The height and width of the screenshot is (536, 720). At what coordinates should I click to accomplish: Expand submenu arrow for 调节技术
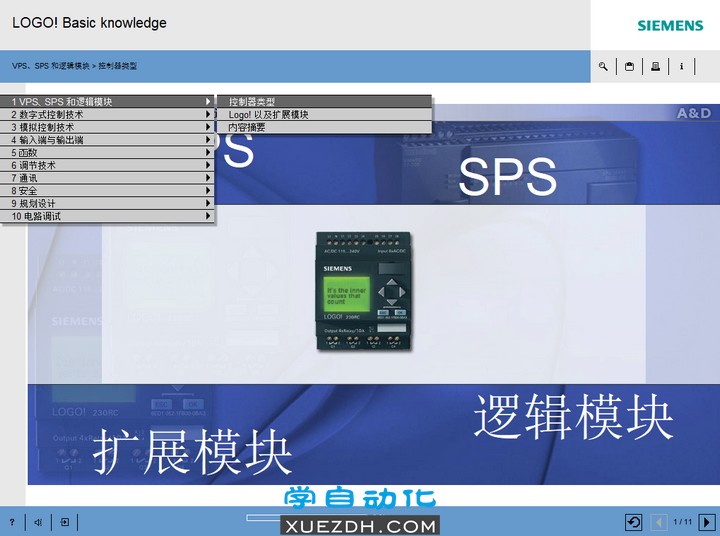click(208, 165)
